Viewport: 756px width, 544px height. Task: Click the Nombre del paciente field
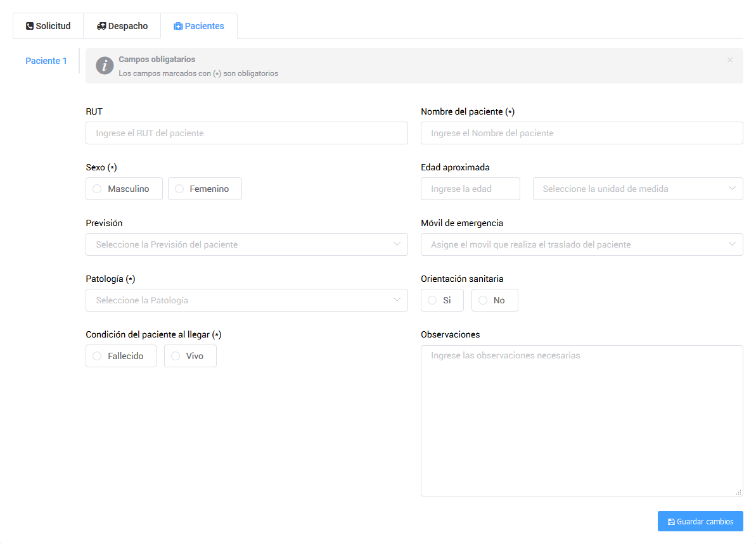pos(581,133)
